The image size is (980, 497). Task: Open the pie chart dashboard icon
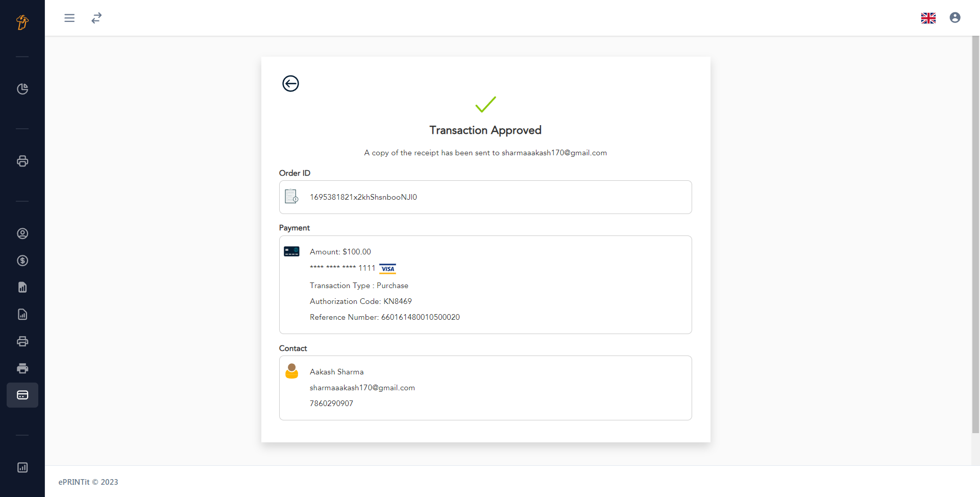pyautogui.click(x=22, y=89)
